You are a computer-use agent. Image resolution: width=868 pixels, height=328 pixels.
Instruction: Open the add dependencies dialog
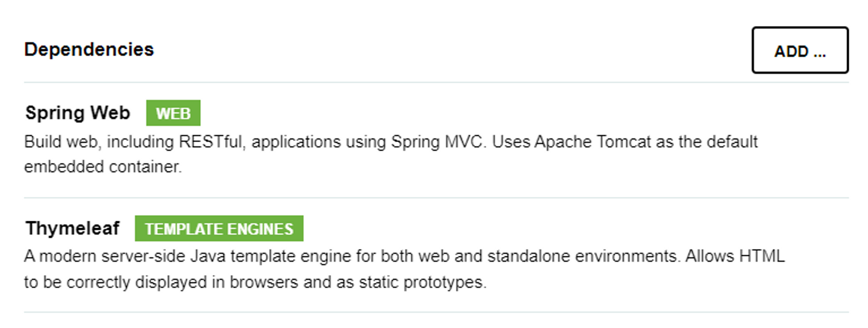800,51
